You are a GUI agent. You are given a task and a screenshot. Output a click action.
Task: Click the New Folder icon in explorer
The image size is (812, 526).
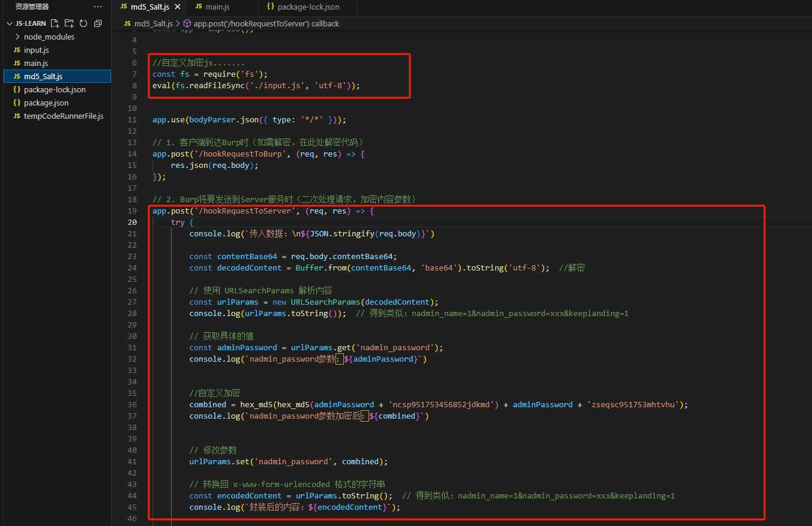pos(69,23)
